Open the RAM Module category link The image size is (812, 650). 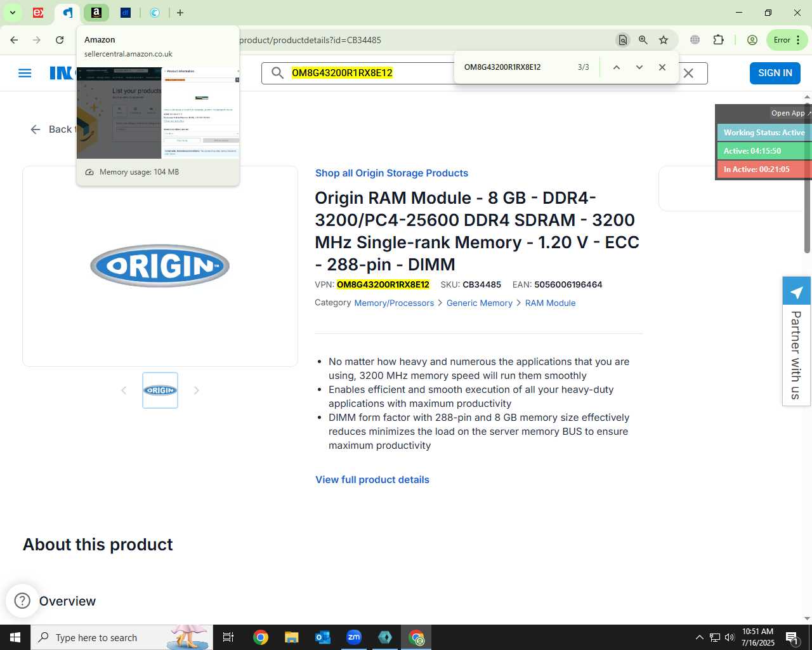[550, 303]
